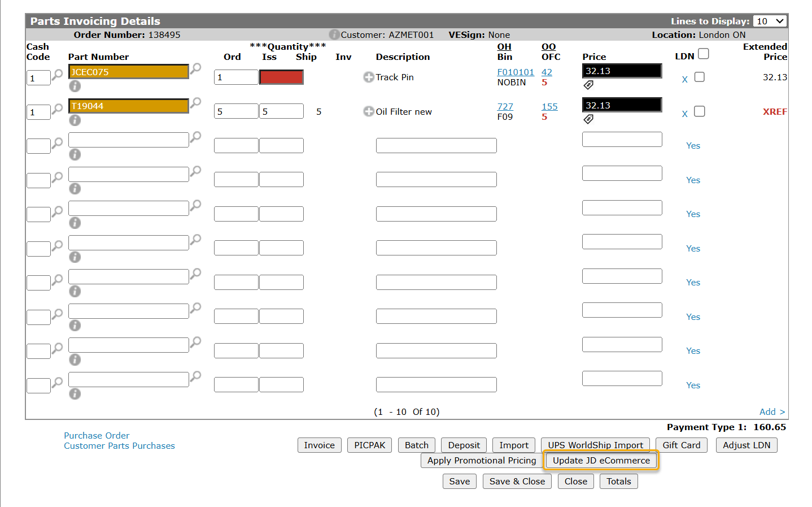The image size is (812, 507).
Task: Expand the Track Pin description plus icon
Action: pyautogui.click(x=368, y=77)
